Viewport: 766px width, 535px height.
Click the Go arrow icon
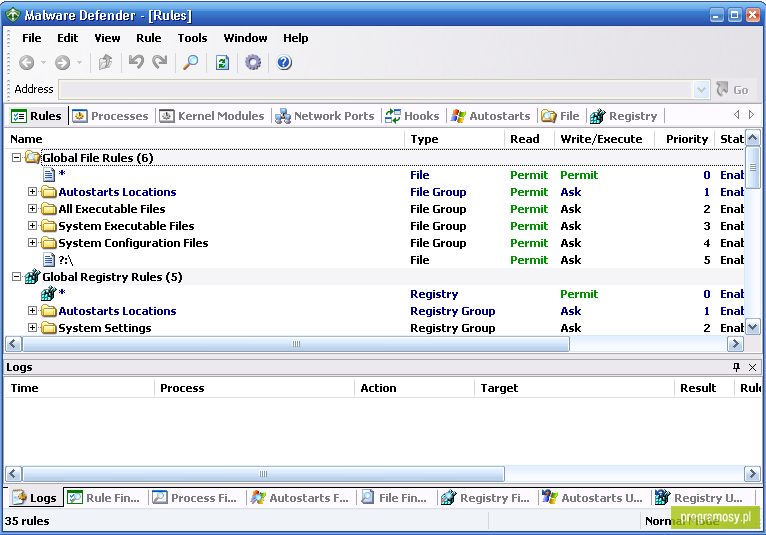click(x=722, y=89)
